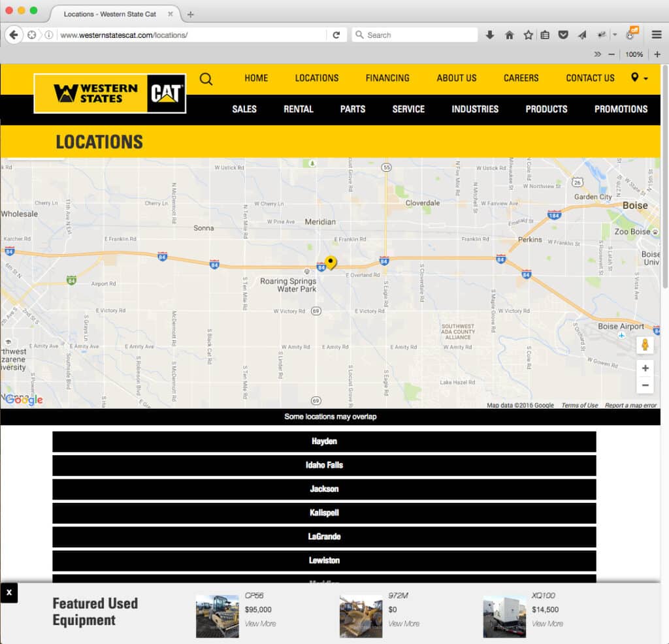Expand the location pin dropdown in header
This screenshot has width=669, height=644.
639,78
